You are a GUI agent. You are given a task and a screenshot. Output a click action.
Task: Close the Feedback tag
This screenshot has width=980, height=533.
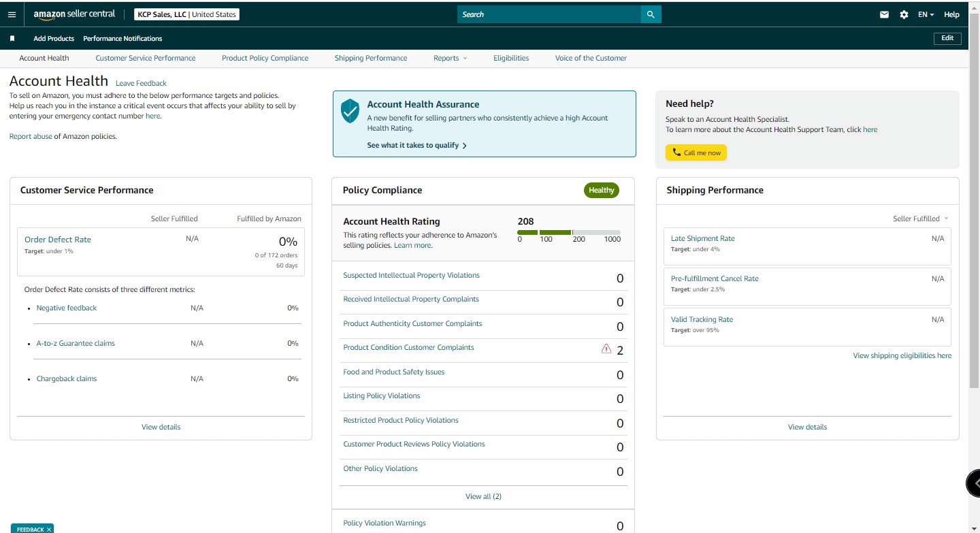(x=49, y=530)
